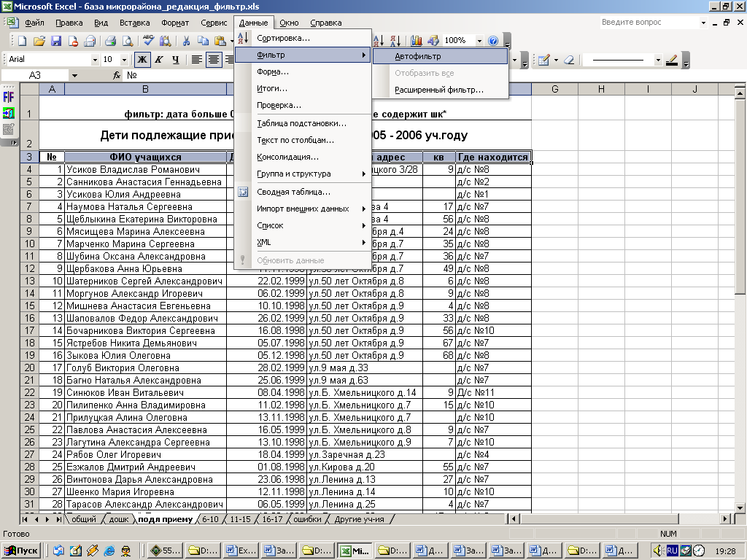This screenshot has height=560, width=747.
Task: Switch to дошк sheet tab
Action: [119, 519]
